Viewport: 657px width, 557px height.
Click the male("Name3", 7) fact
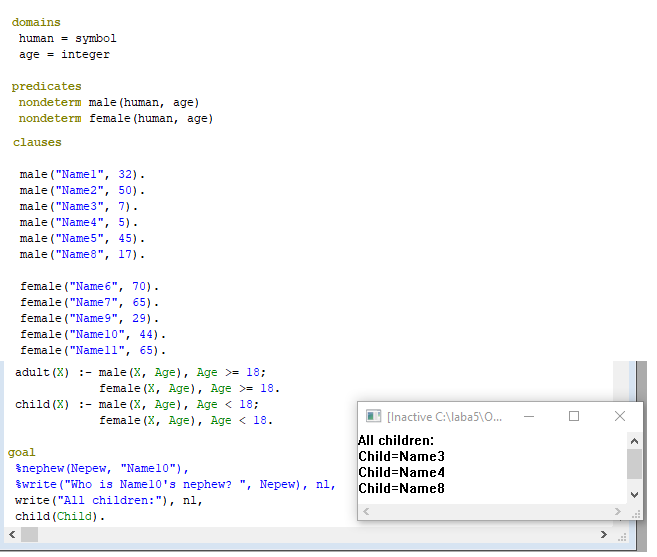click(79, 206)
